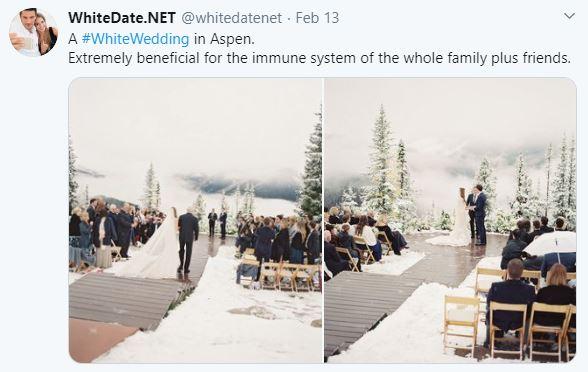
Task: Open the WhiteDate.NET profile avatar
Action: click(x=33, y=32)
